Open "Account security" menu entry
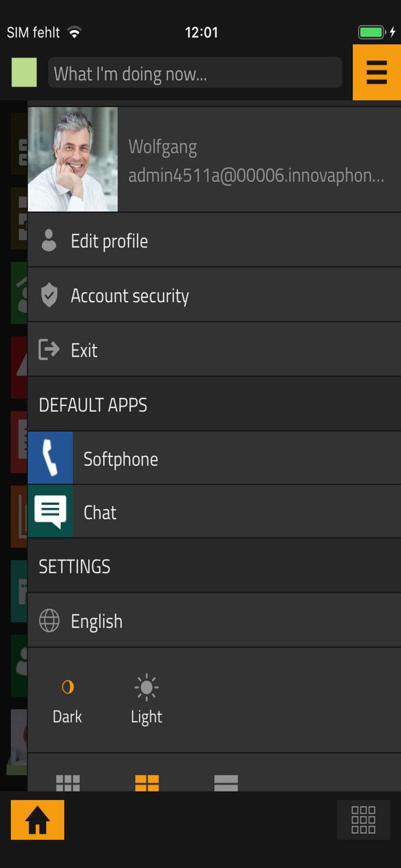401x868 pixels. tap(129, 295)
